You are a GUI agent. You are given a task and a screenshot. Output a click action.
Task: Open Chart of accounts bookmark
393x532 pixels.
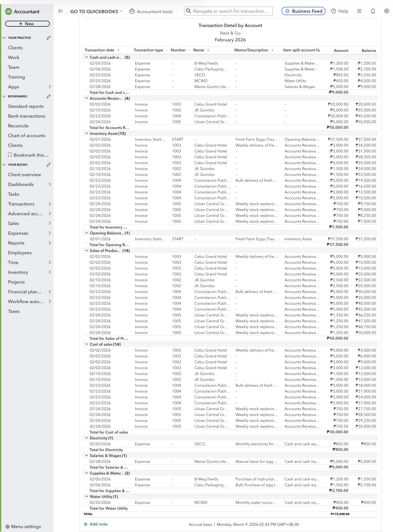[27, 136]
